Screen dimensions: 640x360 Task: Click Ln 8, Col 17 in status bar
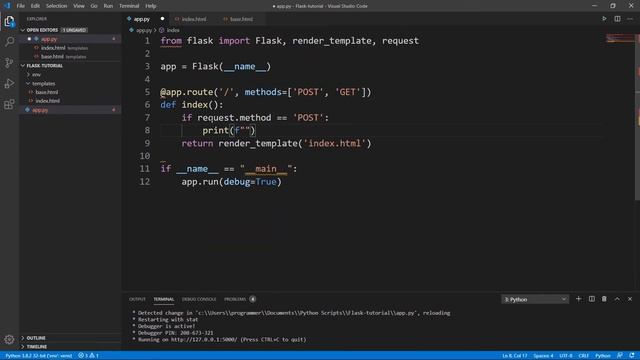pyautogui.click(x=515, y=356)
